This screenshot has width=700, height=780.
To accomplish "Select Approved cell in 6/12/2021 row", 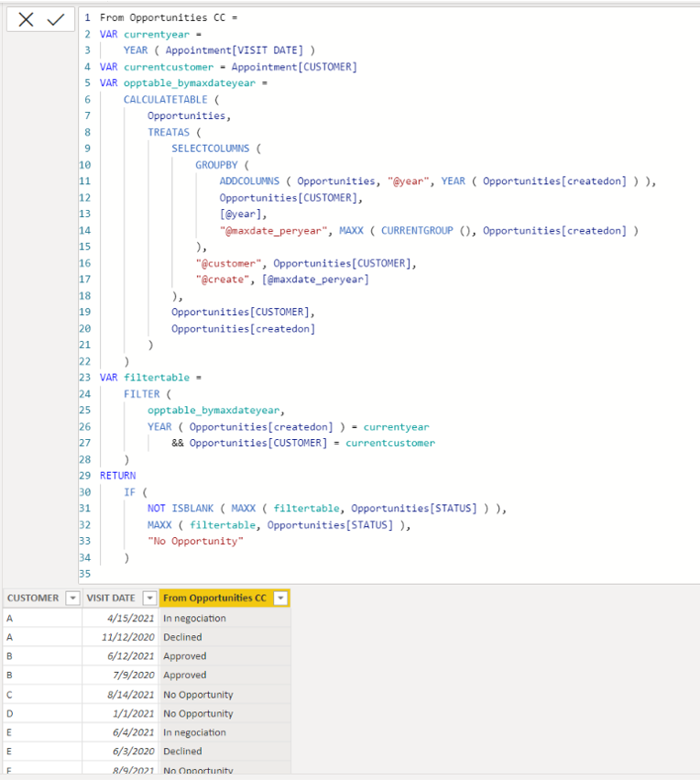I will [x=224, y=656].
